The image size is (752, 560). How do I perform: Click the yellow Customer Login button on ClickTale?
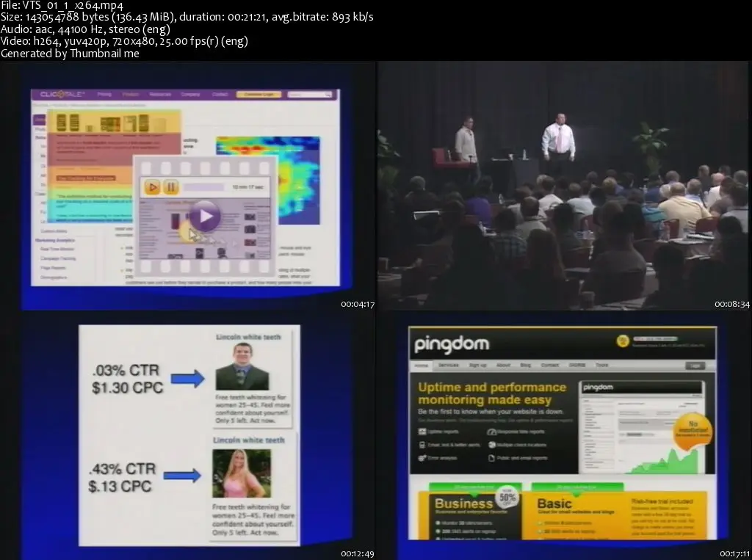258,95
